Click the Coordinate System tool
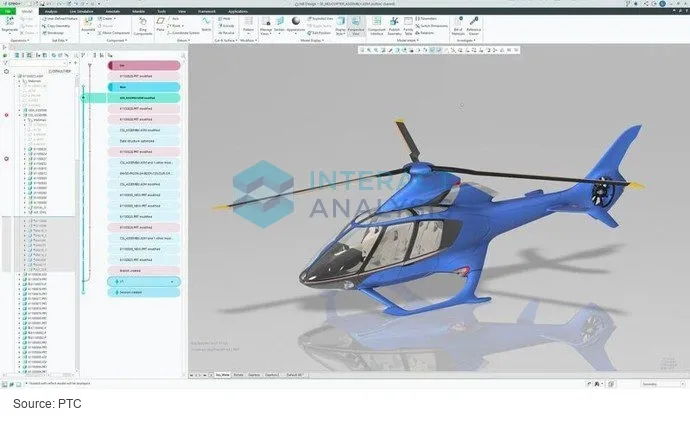Image resolution: width=690 pixels, height=421 pixels. [184, 33]
